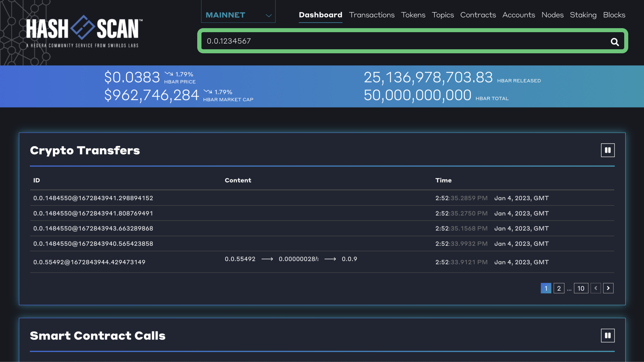644x362 pixels.
Task: Pause the Smart Contract Calls feed
Action: pyautogui.click(x=608, y=336)
